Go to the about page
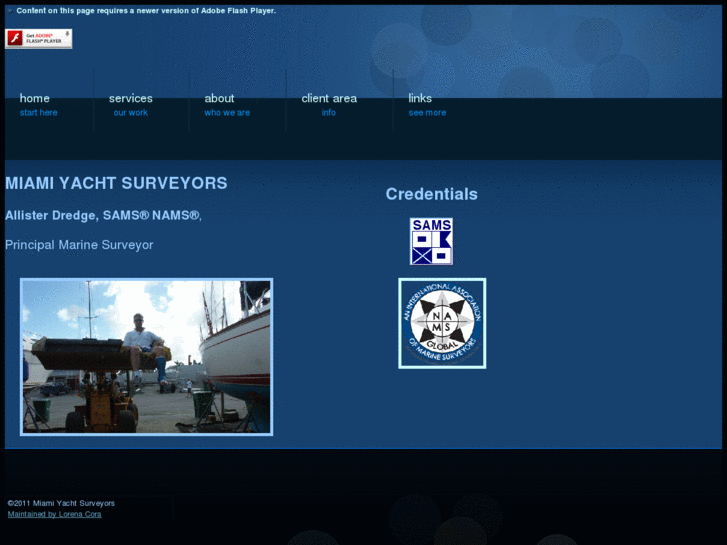This screenshot has height=545, width=727. click(219, 98)
